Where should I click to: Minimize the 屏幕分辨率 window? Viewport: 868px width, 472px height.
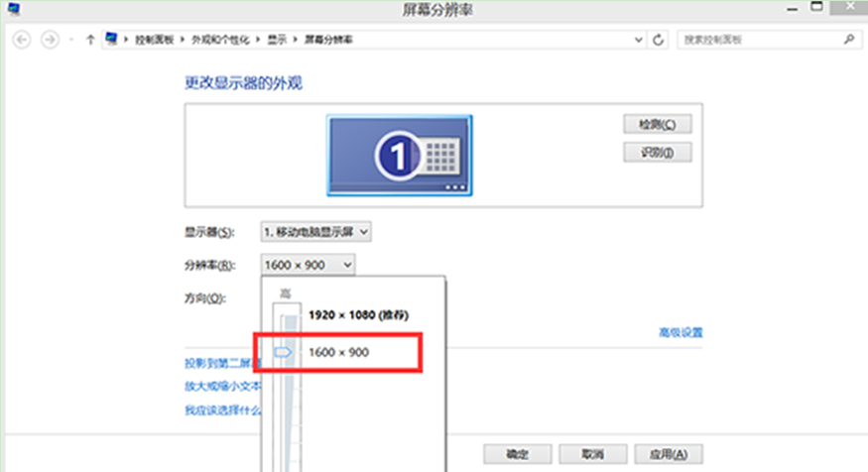click(x=793, y=8)
